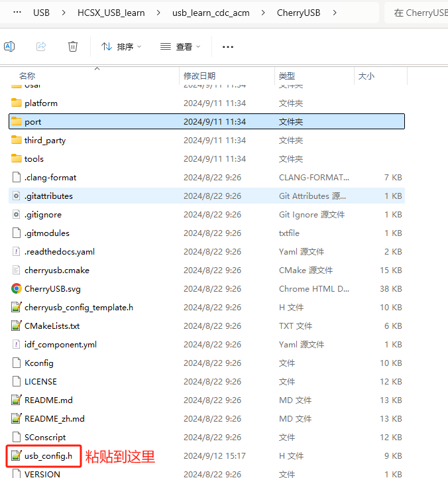The image size is (448, 478).
Task: Click type 'CLANG-FORMAT...' cell
Action: [314, 178]
